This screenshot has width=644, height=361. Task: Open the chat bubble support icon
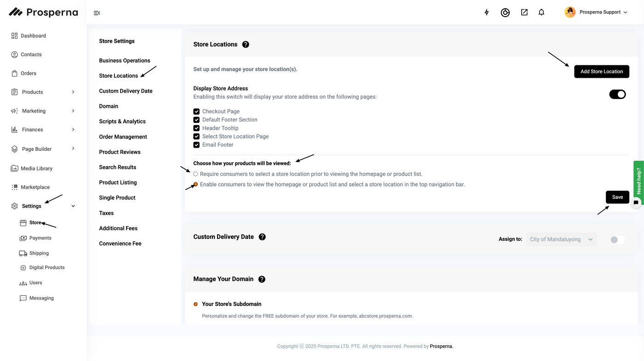[636, 202]
